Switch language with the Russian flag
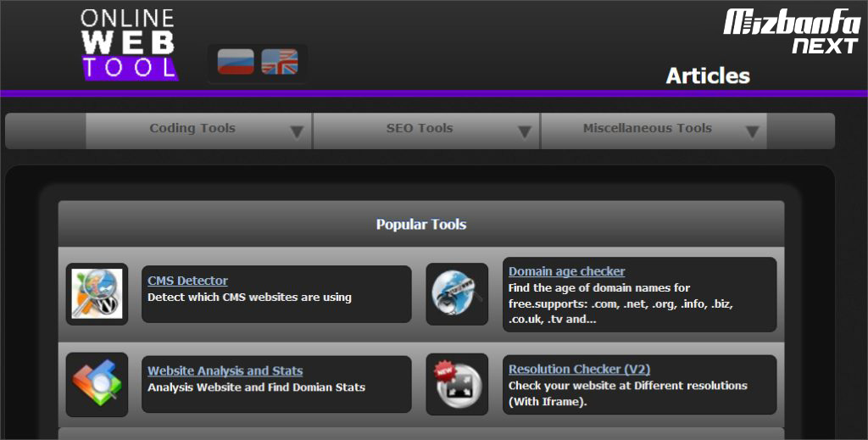The image size is (868, 440). point(236,61)
